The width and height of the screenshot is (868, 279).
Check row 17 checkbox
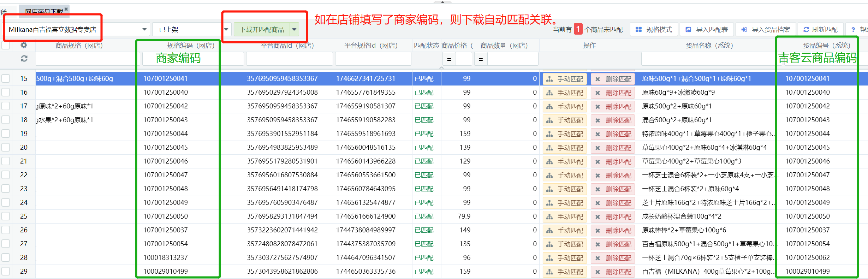pyautogui.click(x=6, y=106)
